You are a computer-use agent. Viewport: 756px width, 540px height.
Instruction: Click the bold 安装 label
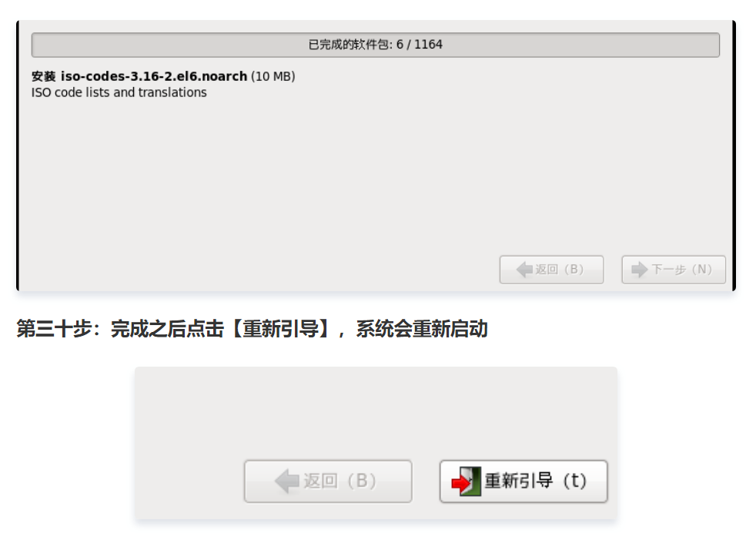(x=44, y=76)
